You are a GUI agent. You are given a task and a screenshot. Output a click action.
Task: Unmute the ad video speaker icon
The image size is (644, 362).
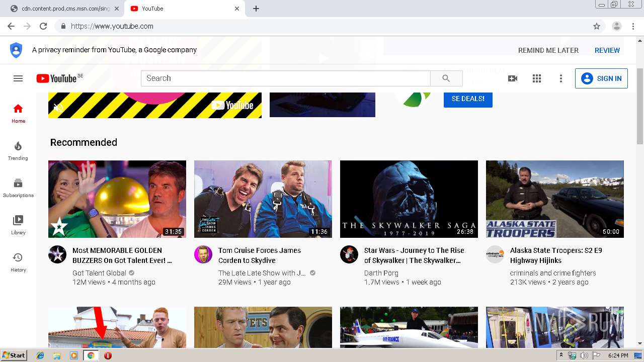pyautogui.click(x=58, y=108)
